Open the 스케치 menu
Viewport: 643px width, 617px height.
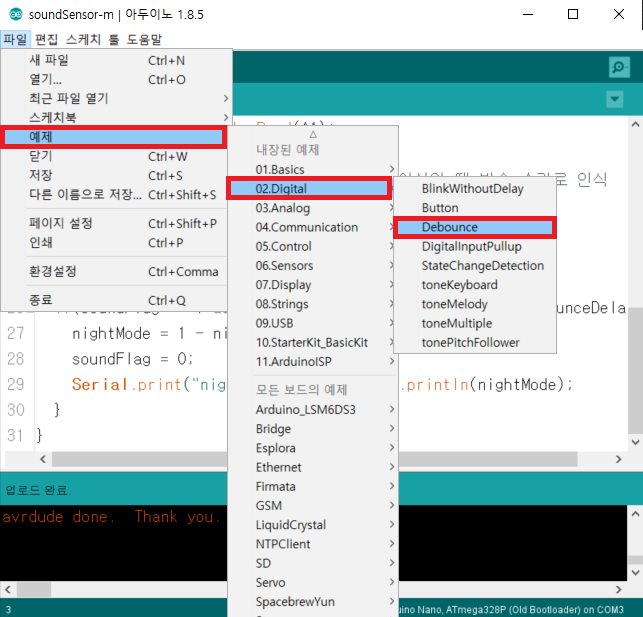83,39
